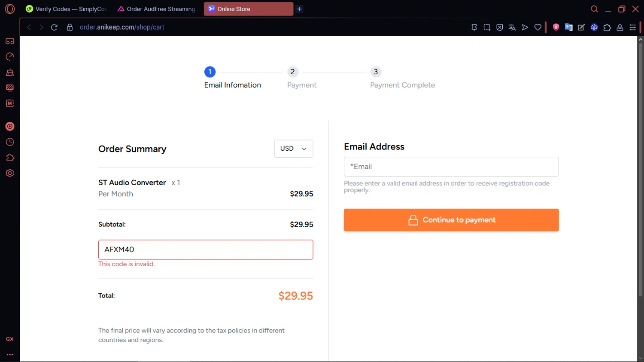This screenshot has height=362, width=644.
Task: Click the pin icon in address bar
Action: coord(474,27)
